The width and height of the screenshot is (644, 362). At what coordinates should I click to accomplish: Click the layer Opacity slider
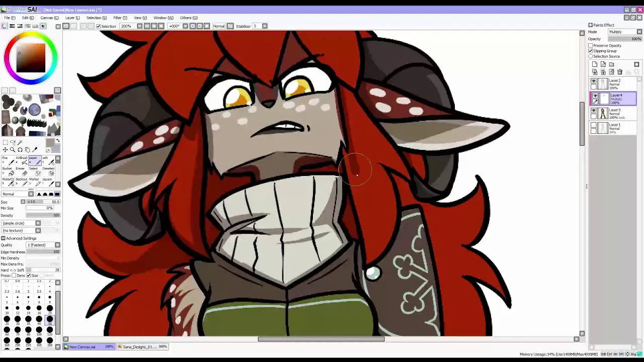625,39
